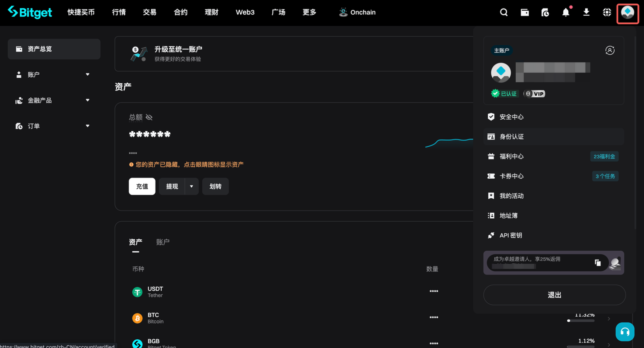Open the BTC row chevron arrow
This screenshot has height=348, width=644.
609,319
